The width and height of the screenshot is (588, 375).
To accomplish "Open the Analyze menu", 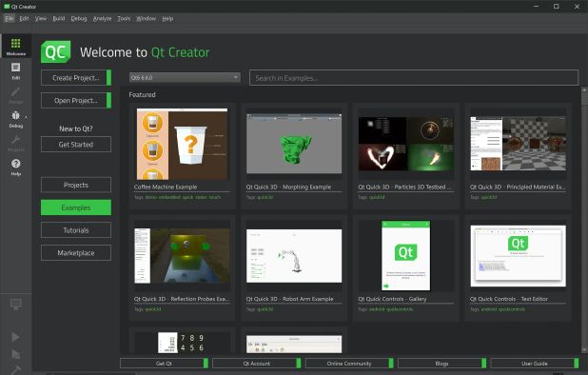I will (x=102, y=18).
